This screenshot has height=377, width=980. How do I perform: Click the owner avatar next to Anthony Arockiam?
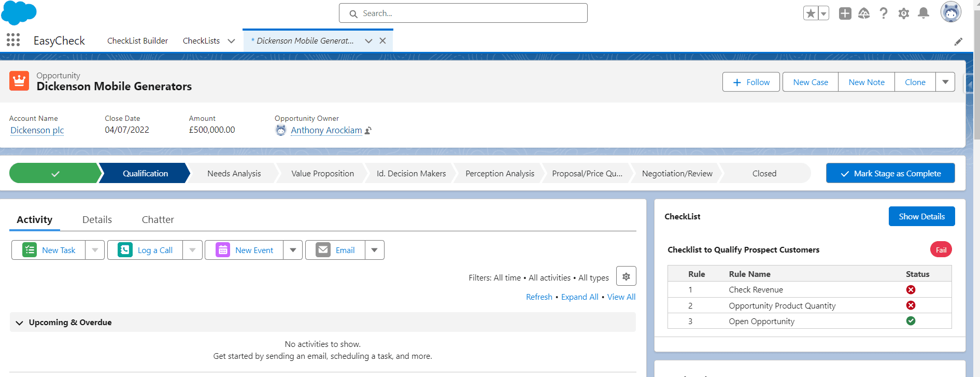click(280, 130)
